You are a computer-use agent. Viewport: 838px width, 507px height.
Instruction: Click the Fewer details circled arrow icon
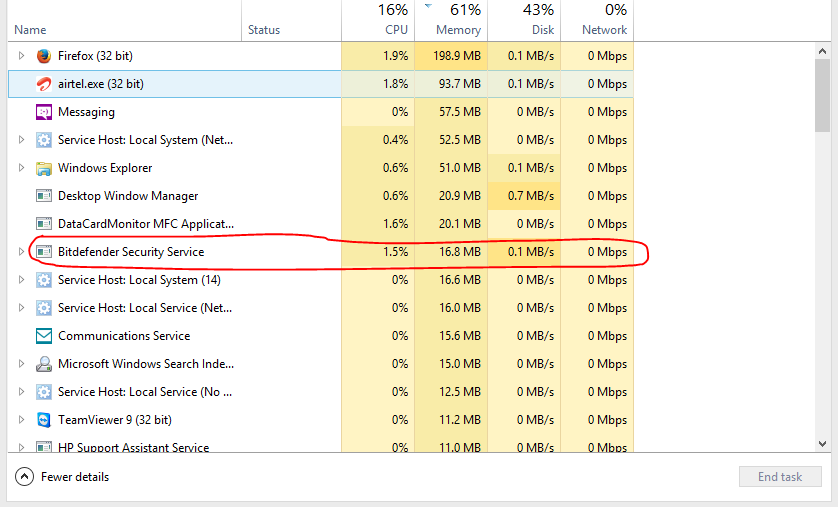[25, 477]
